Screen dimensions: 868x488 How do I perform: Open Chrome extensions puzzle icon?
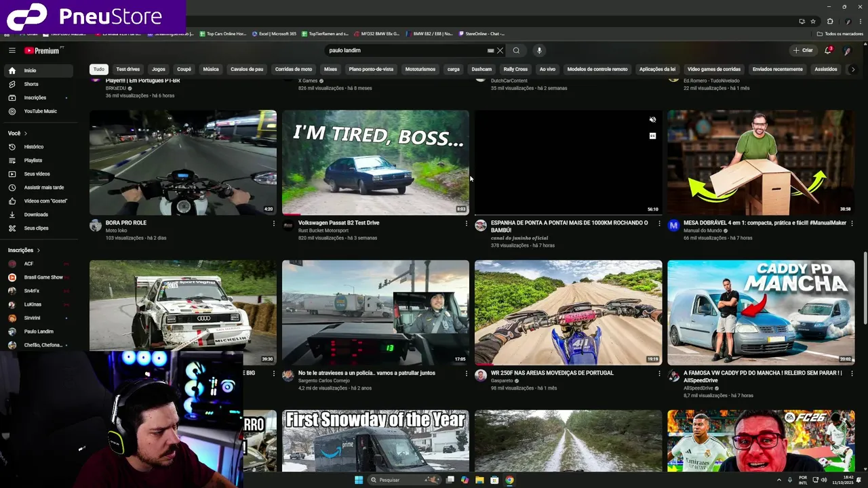click(830, 21)
